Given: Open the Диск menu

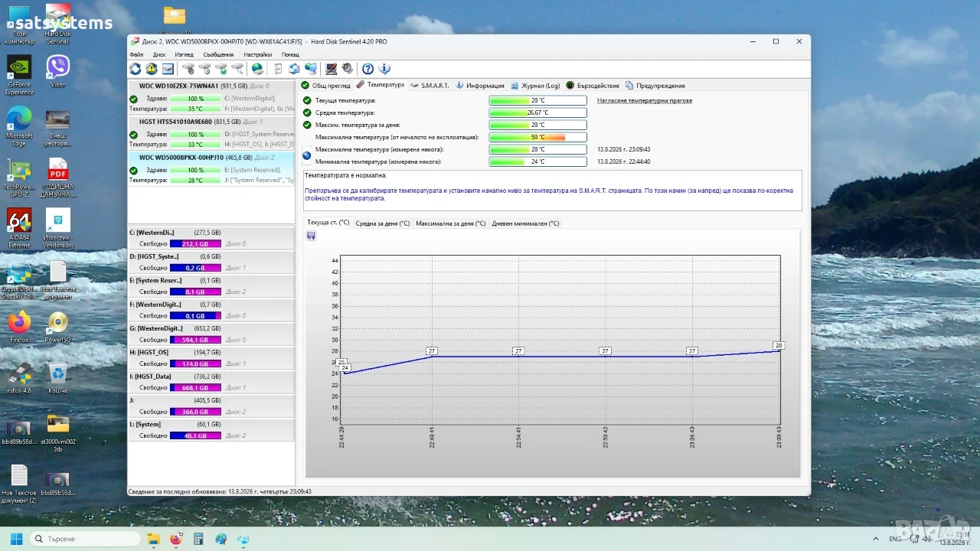Looking at the screenshot, I should 159,54.
